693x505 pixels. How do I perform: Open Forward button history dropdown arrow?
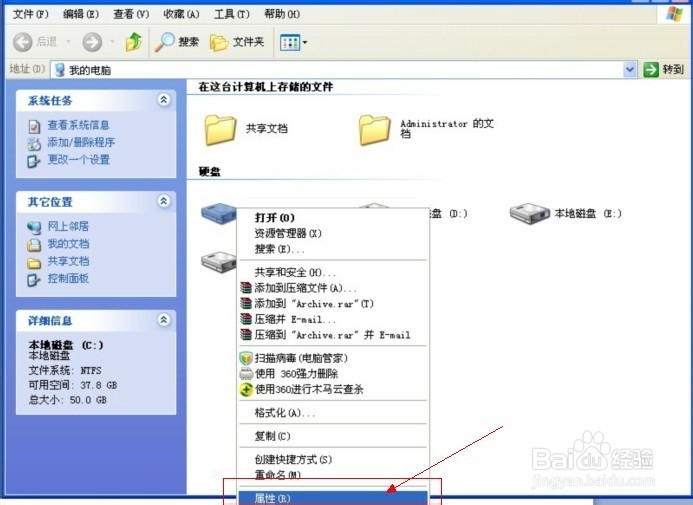pyautogui.click(x=113, y=42)
